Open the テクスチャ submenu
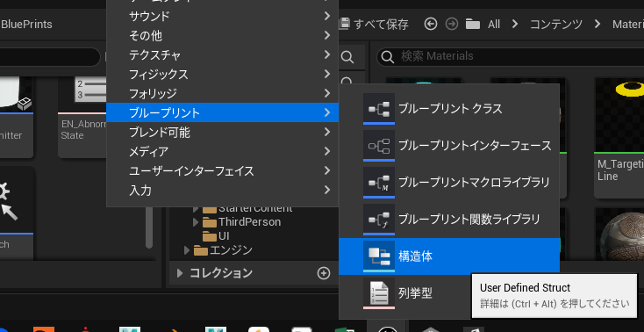This screenshot has height=332, width=644. coord(222,54)
